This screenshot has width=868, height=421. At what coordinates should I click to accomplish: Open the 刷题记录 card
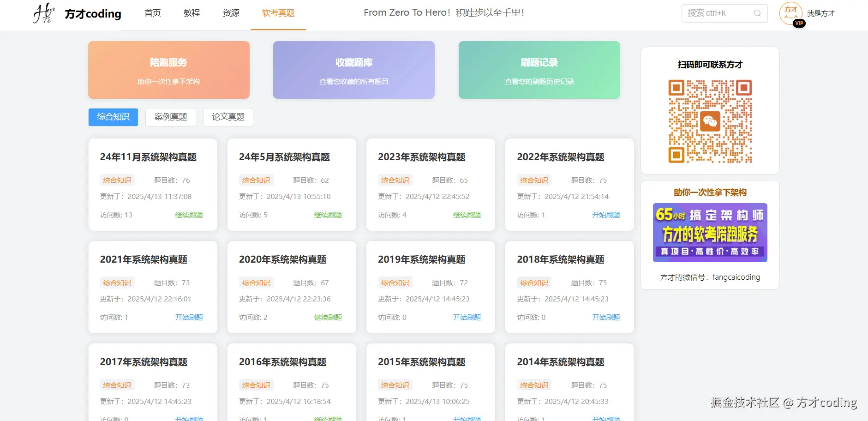click(539, 70)
